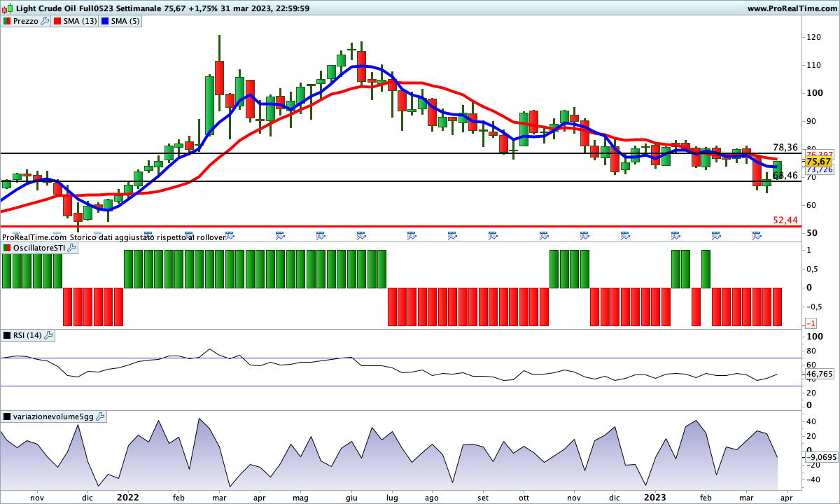
Task: Click the red SMA (13) color square
Action: point(59,21)
